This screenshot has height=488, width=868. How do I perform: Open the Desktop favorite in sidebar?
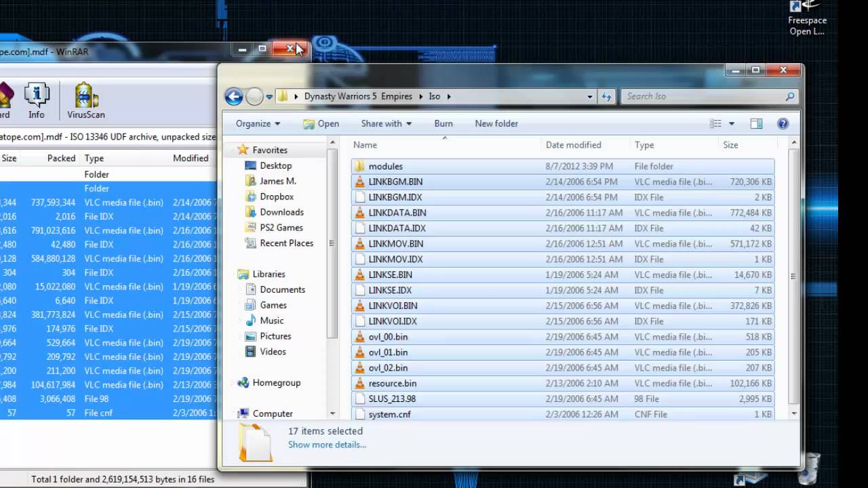(275, 165)
